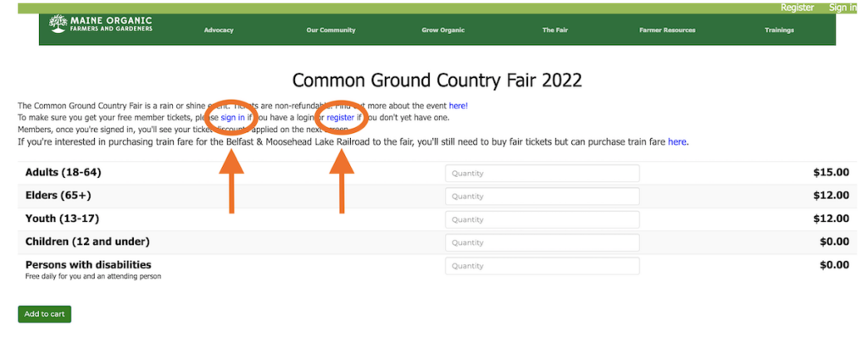
Task: Click the Children (12 and under) quantity field
Action: 542,243
